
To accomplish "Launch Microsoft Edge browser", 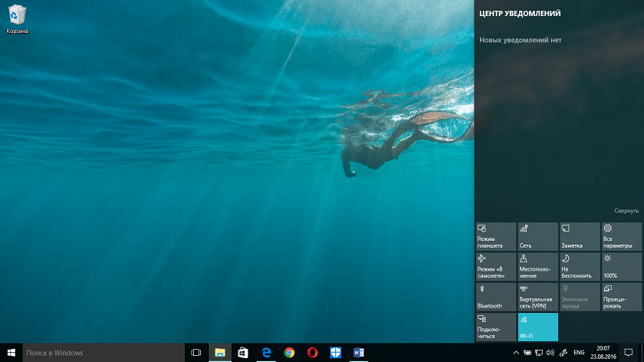I will (x=266, y=352).
